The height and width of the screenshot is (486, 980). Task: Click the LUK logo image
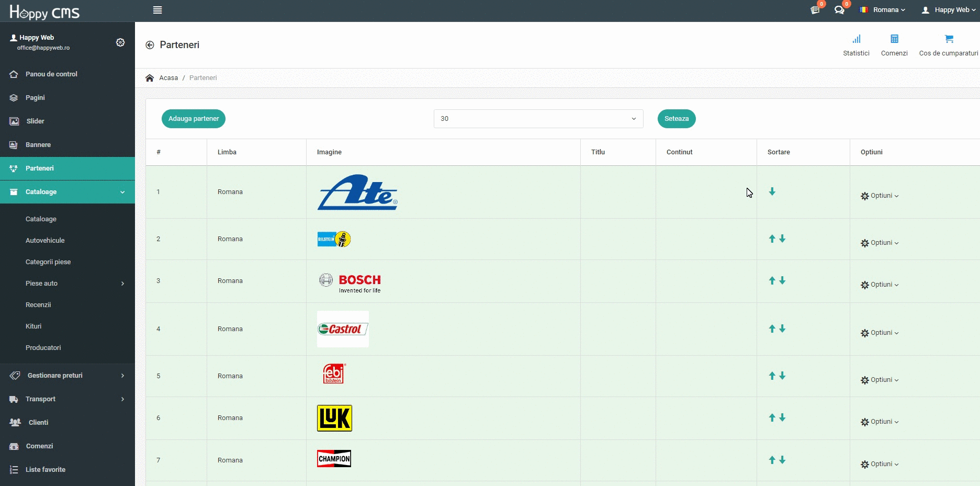334,418
